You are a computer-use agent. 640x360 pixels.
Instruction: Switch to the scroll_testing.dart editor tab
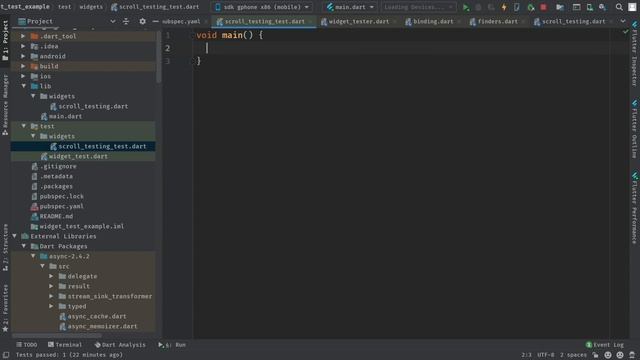click(x=573, y=21)
